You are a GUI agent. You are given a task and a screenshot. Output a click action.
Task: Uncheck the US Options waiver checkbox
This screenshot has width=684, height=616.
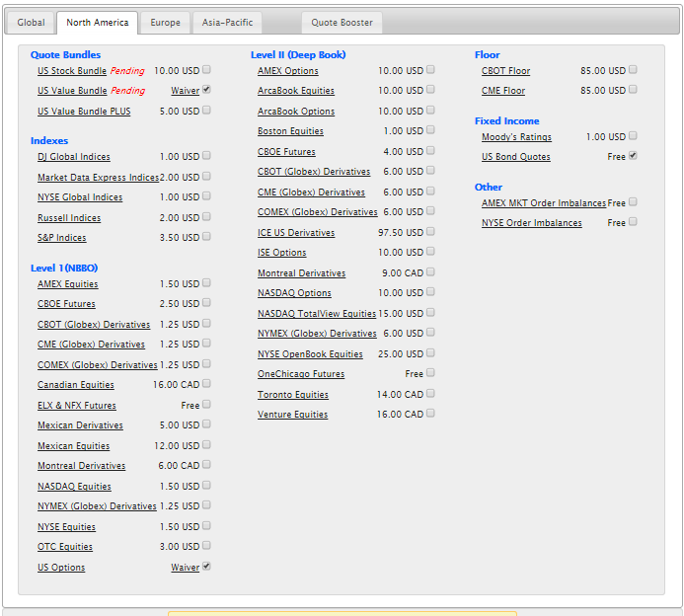coord(206,567)
